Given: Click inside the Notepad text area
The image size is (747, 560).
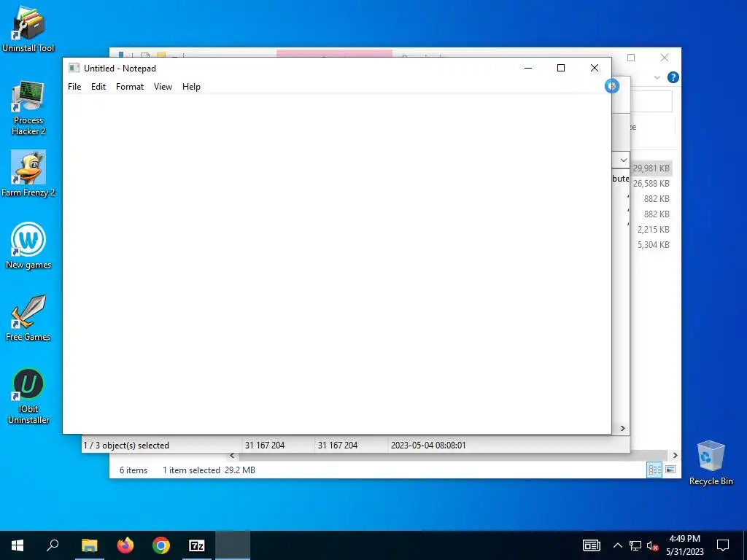Looking at the screenshot, I should click(x=337, y=263).
